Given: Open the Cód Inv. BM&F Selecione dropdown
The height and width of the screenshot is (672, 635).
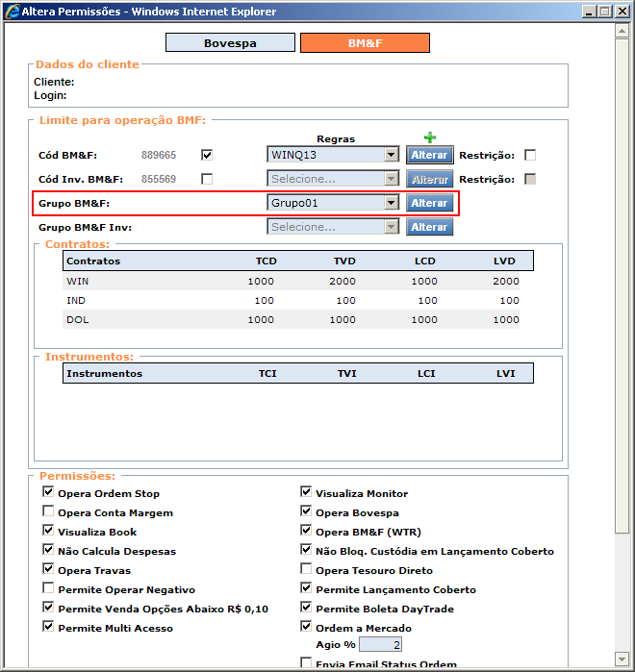Looking at the screenshot, I should pos(333,179).
